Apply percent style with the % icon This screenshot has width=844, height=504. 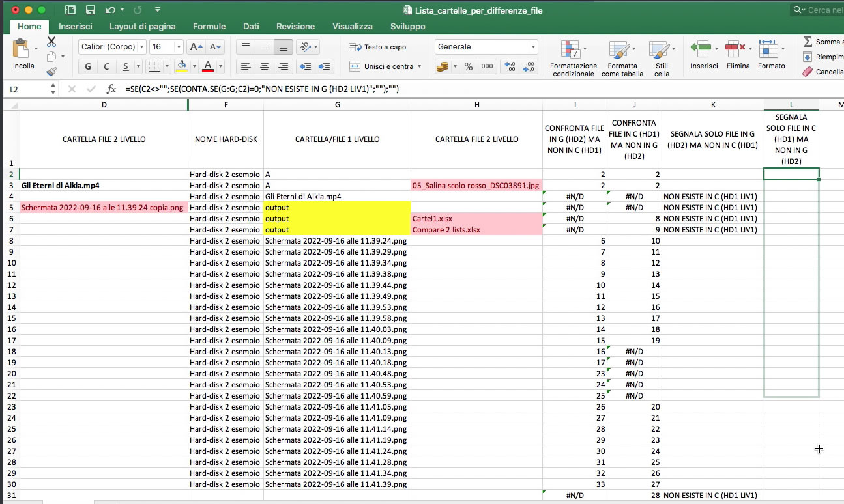(x=468, y=66)
